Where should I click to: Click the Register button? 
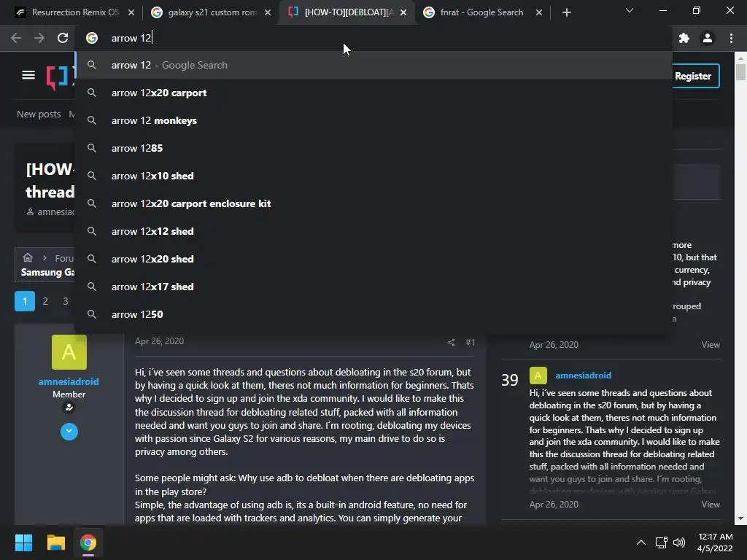click(695, 76)
